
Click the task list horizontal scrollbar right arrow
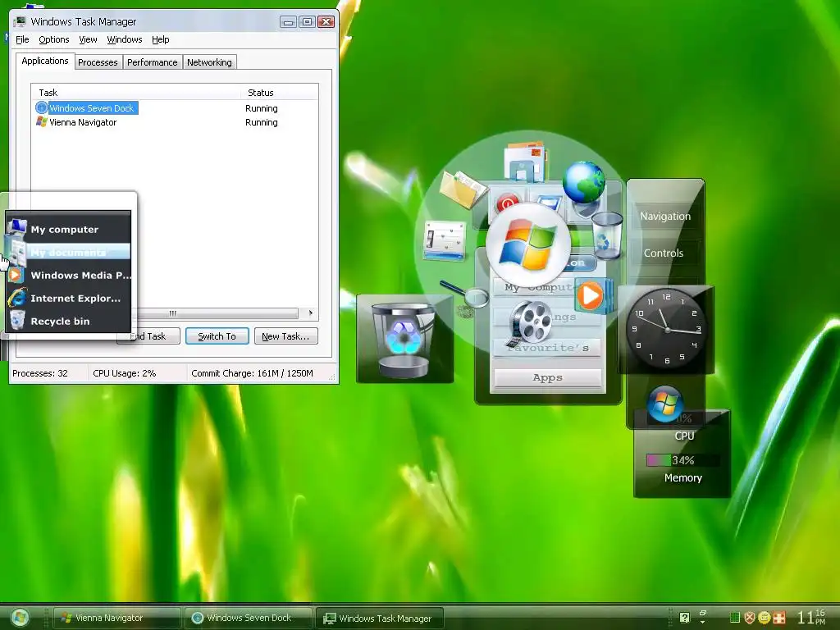(x=311, y=313)
